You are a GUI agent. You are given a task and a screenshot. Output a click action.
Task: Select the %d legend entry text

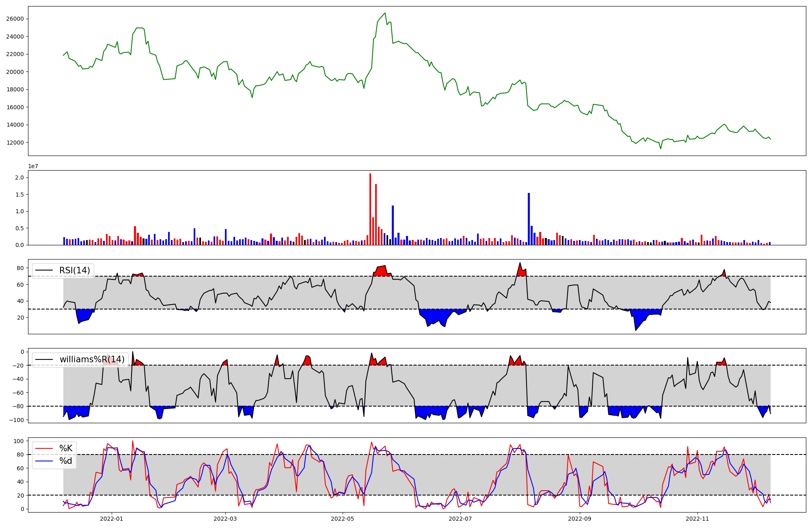coord(66,461)
